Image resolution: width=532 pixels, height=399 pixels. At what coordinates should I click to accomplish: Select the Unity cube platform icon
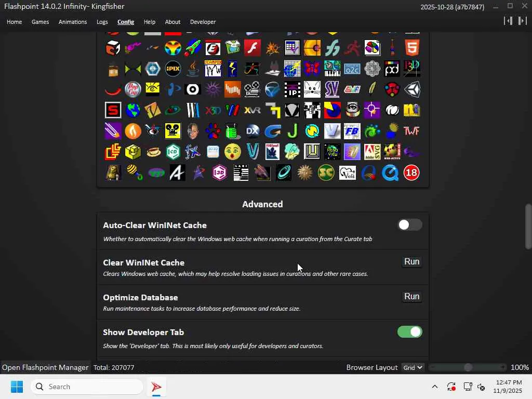(412, 89)
